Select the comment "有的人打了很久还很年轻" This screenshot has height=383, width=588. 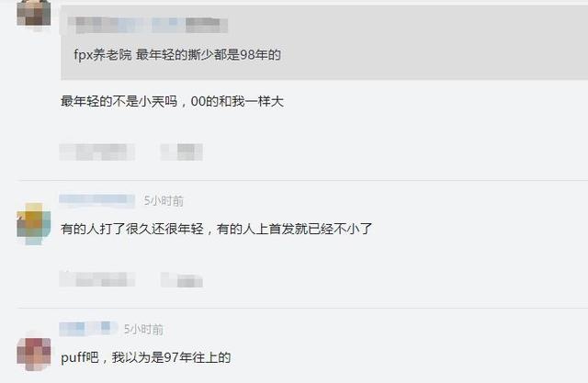pos(132,229)
